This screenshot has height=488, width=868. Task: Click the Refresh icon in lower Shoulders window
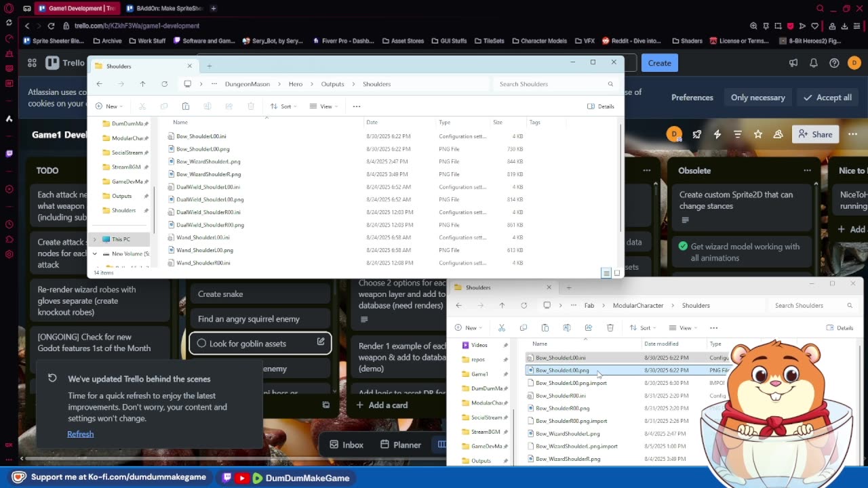pyautogui.click(x=524, y=306)
